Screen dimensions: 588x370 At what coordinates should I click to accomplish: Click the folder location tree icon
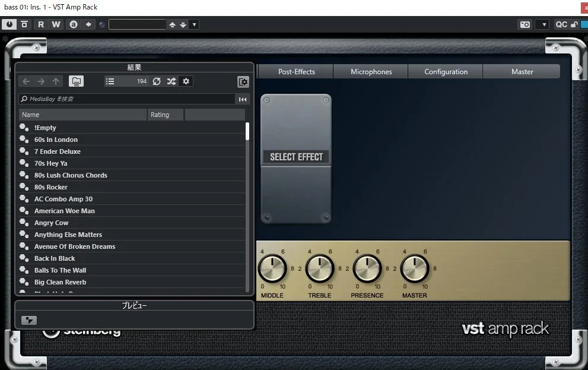tap(76, 81)
